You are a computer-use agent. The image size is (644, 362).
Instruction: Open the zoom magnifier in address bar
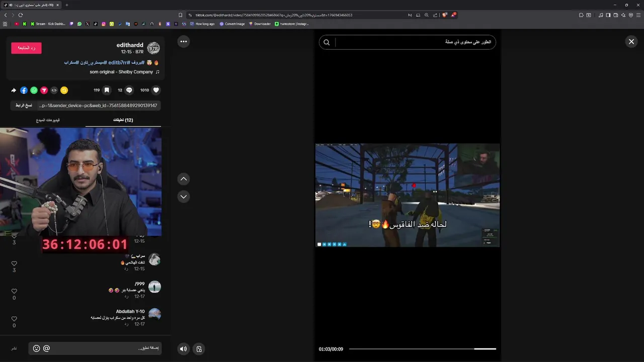coord(427,15)
